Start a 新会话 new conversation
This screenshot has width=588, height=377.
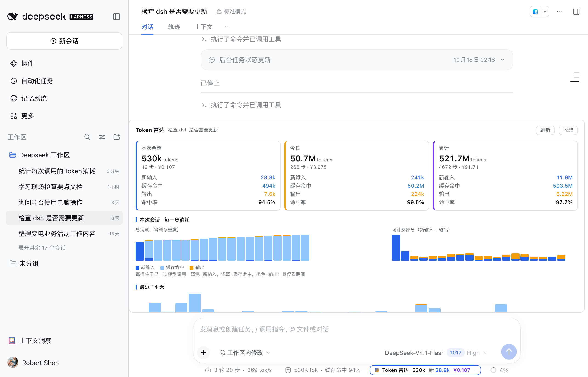coord(64,41)
